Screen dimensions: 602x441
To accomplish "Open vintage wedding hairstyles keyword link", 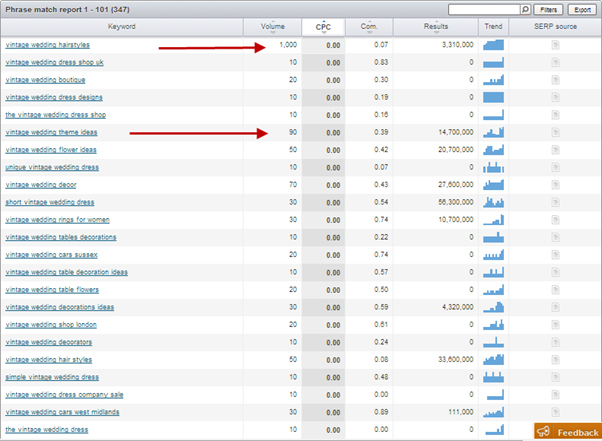I will click(x=48, y=45).
